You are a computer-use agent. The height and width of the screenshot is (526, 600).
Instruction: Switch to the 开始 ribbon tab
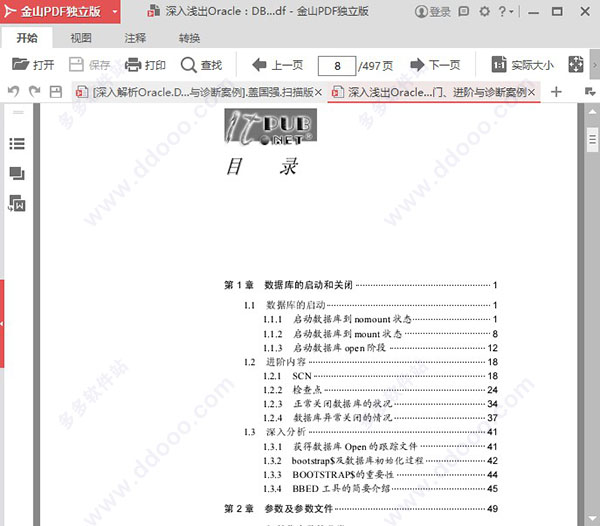pyautogui.click(x=27, y=38)
